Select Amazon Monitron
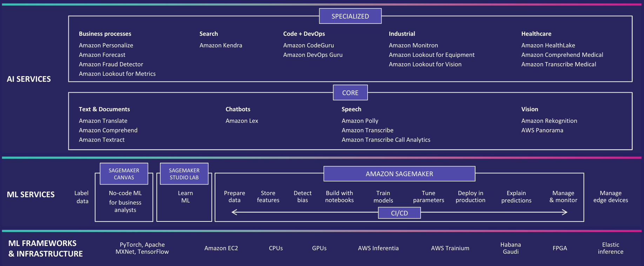 tap(413, 45)
